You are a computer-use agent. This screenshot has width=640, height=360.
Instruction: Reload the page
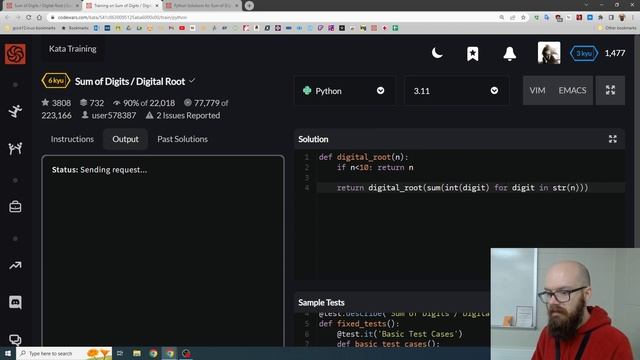pyautogui.click(x=29, y=18)
